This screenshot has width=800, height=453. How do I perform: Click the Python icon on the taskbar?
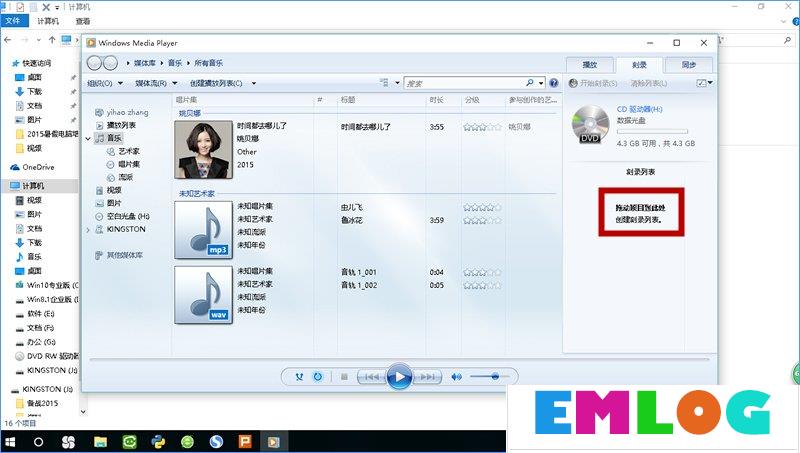pyautogui.click(x=158, y=442)
